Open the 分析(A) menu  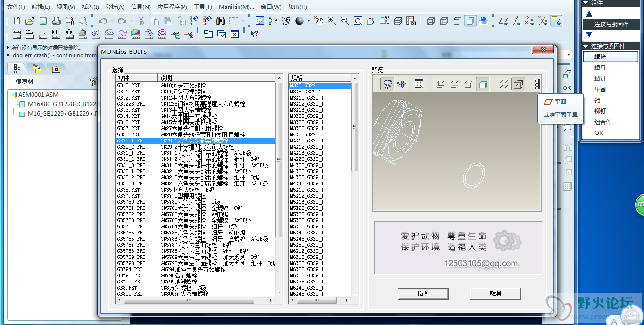click(x=115, y=7)
